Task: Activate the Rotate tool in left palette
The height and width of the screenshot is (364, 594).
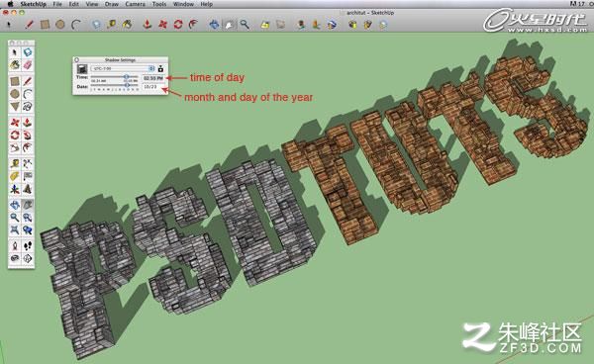Action: [x=15, y=136]
